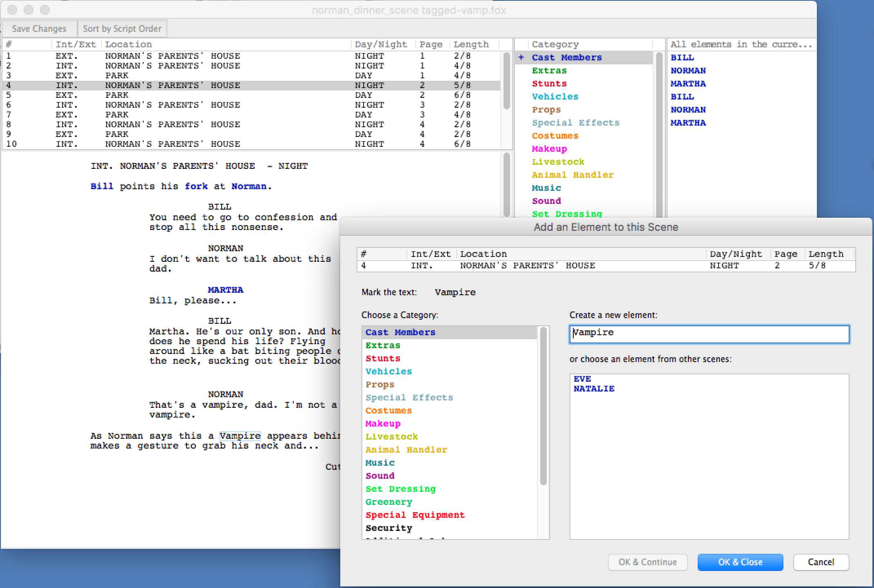Viewport: 874px width, 588px height.
Task: Click the scene list vertical scrollbar
Action: pyautogui.click(x=506, y=82)
